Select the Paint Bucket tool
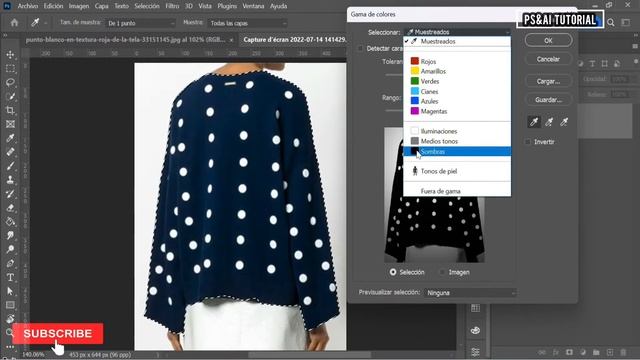Viewport: 640px width, 360px height. (11, 222)
